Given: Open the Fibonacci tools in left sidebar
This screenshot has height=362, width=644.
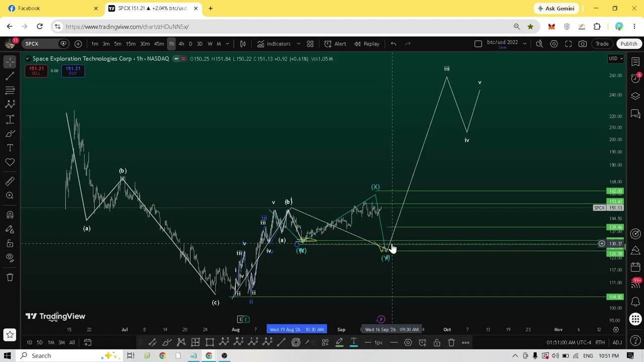Looking at the screenshot, I should [x=10, y=90].
